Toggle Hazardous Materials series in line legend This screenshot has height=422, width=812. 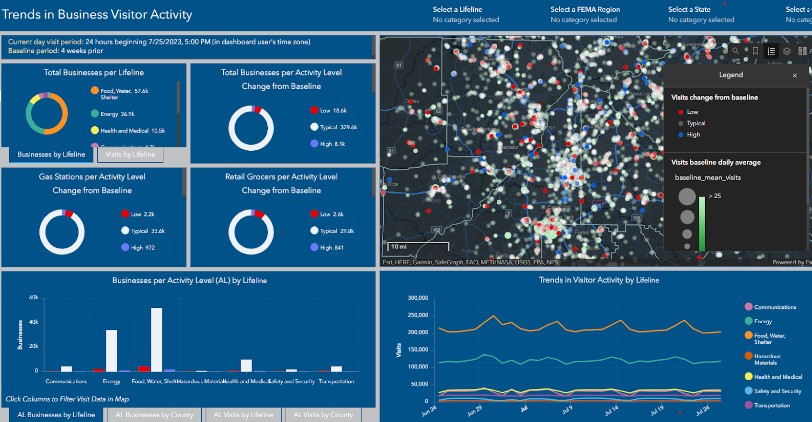pos(762,359)
